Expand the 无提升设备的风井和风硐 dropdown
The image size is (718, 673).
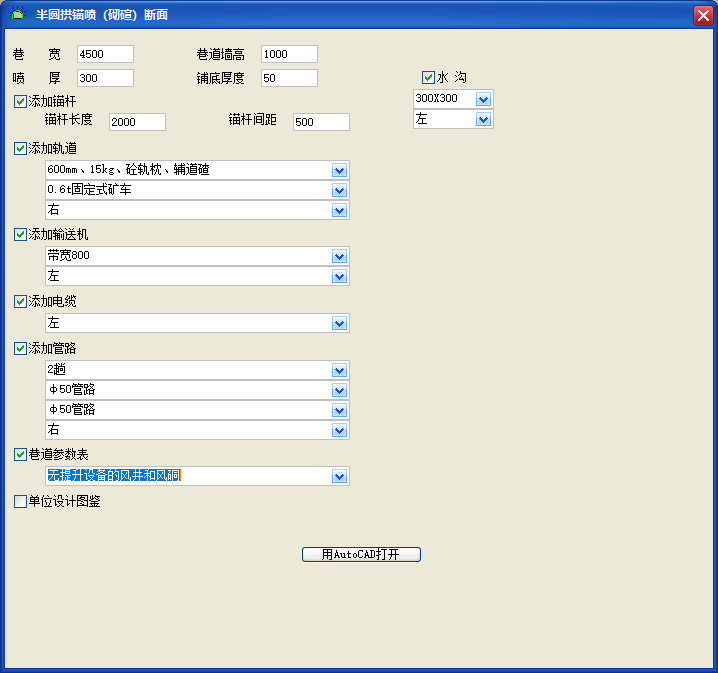[339, 476]
